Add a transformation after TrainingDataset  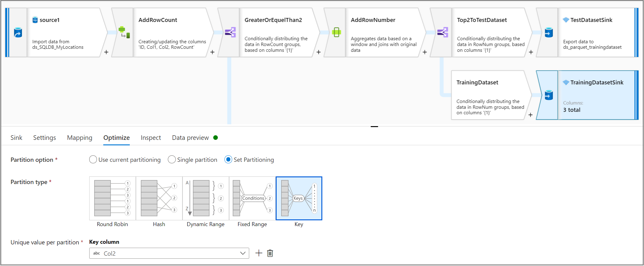tap(530, 115)
